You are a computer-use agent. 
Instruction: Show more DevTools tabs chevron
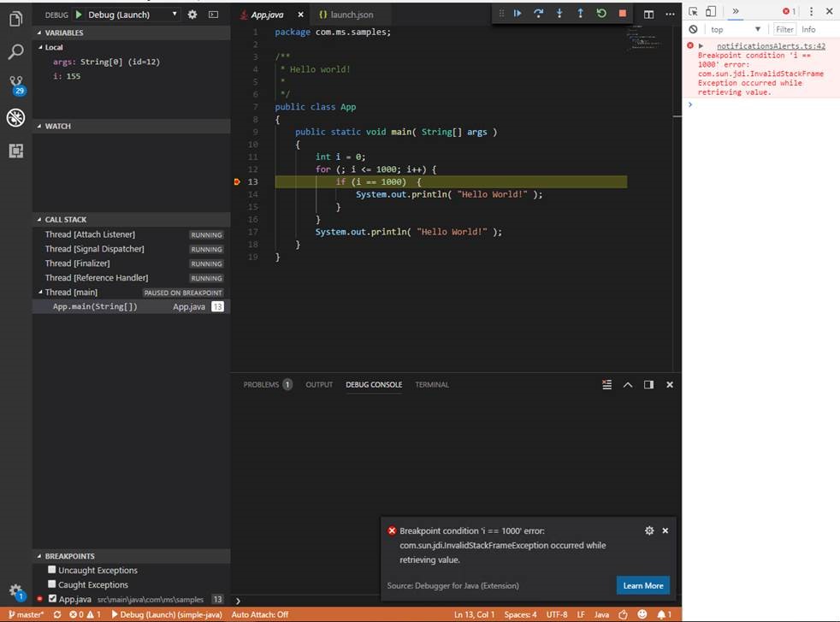(x=736, y=11)
